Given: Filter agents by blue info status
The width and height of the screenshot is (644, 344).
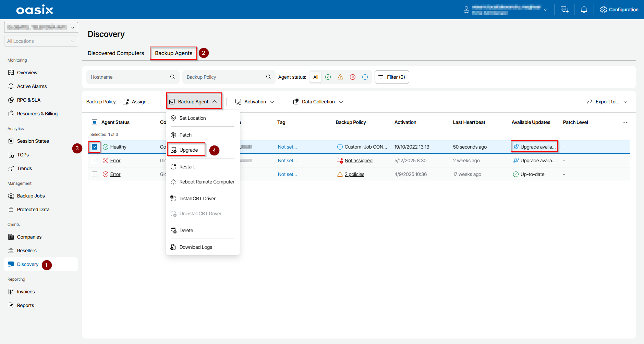Looking at the screenshot, I should point(365,77).
